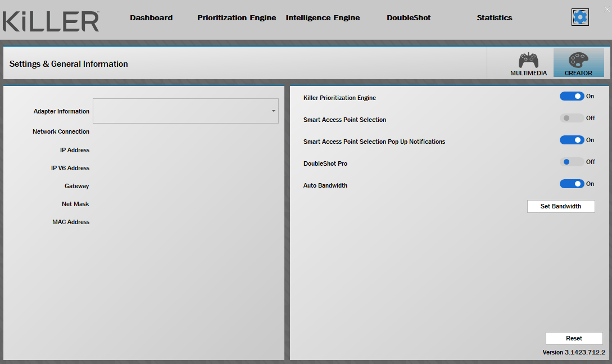Click the Killer Prioritization Engine label

pyautogui.click(x=339, y=98)
